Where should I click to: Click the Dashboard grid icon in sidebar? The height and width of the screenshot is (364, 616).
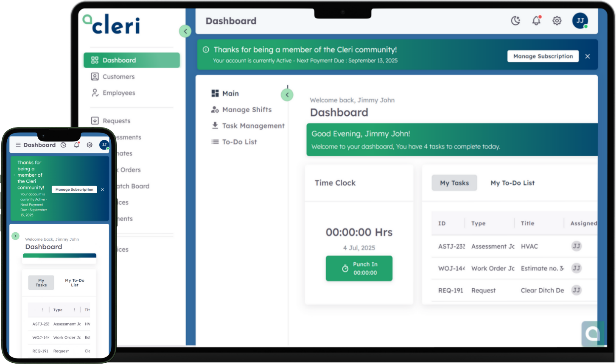pos(95,60)
